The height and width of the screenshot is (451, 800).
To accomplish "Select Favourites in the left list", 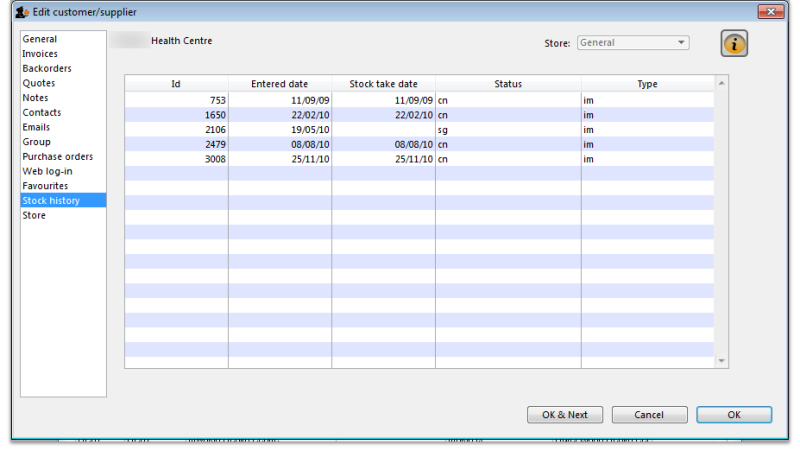I will [x=46, y=186].
